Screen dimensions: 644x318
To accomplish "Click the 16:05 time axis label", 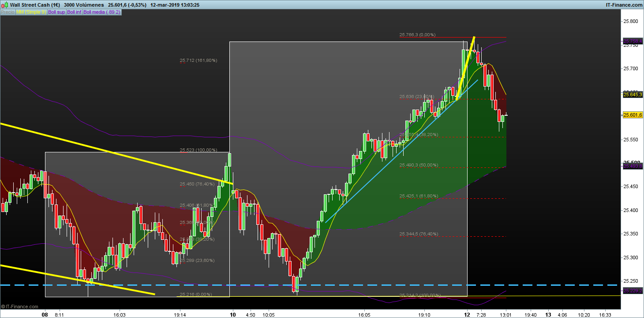I will 364,315.
